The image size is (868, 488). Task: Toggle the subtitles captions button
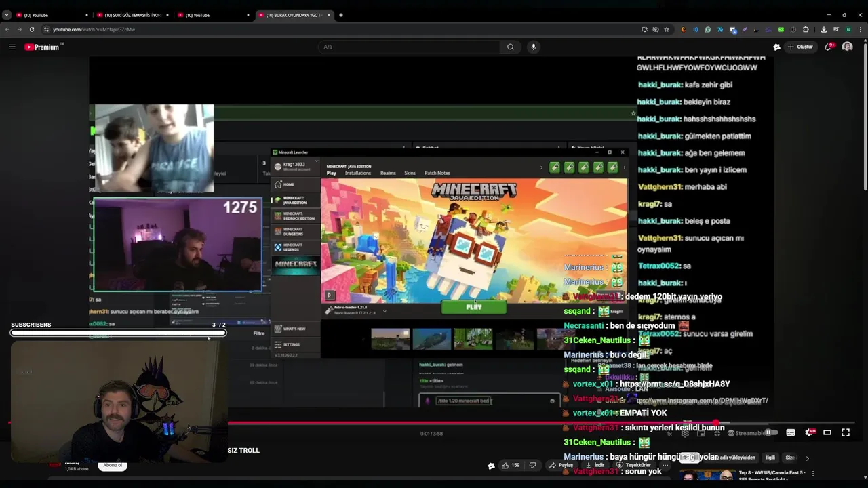tap(791, 432)
